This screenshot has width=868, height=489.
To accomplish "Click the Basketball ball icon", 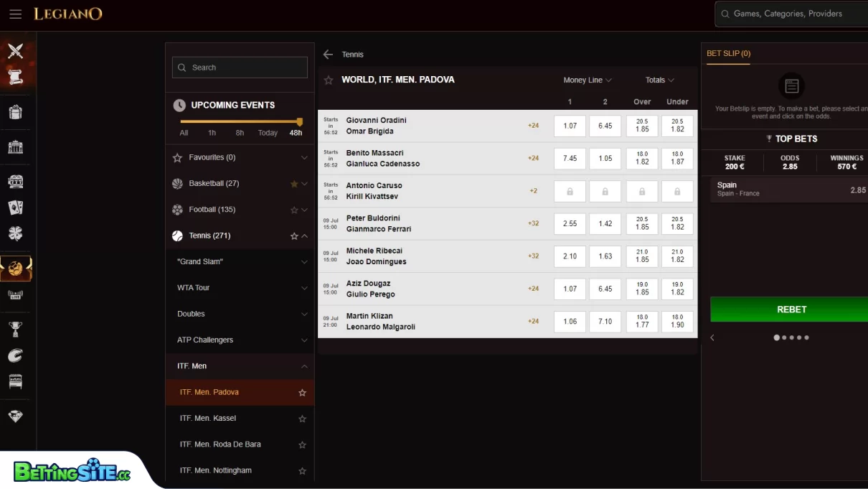I will [178, 184].
